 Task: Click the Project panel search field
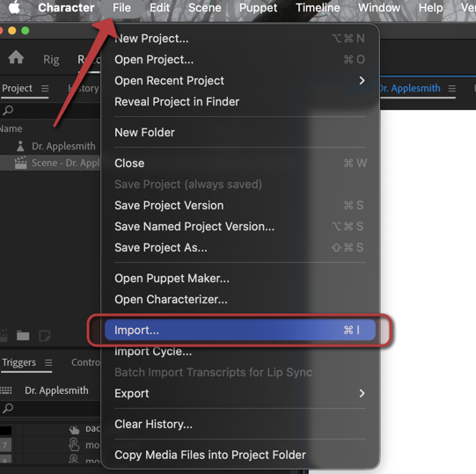(50, 110)
